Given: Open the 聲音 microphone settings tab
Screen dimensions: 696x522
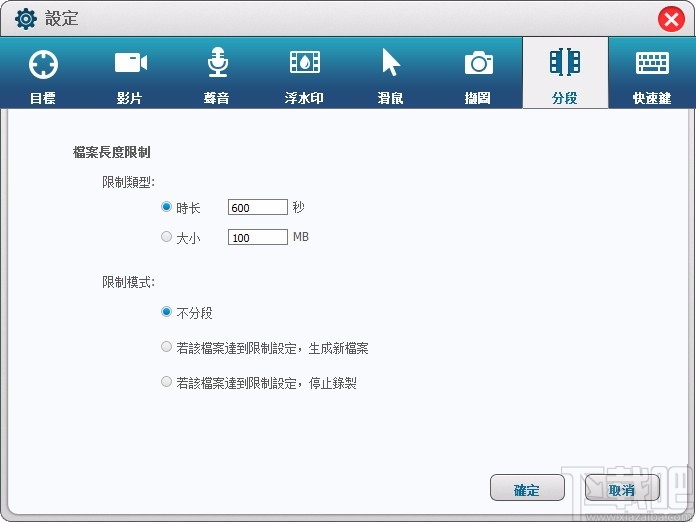Looking at the screenshot, I should 217,73.
